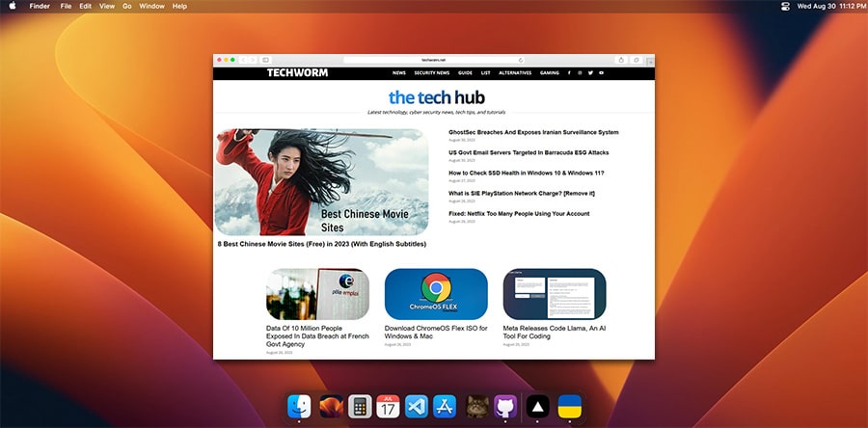Open SIE PlayStation Network Charge article
The width and height of the screenshot is (868, 428).
pyautogui.click(x=522, y=194)
